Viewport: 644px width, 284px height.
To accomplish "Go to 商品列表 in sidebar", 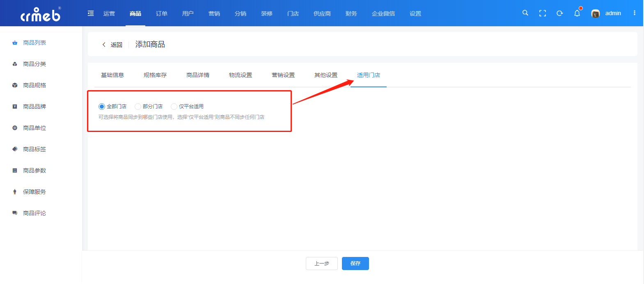I will (x=34, y=43).
